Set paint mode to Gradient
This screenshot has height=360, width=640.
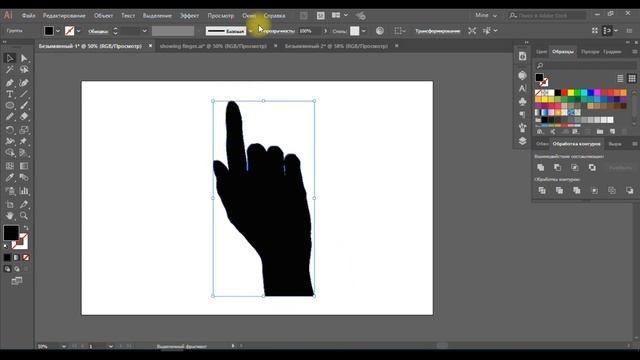point(16,258)
